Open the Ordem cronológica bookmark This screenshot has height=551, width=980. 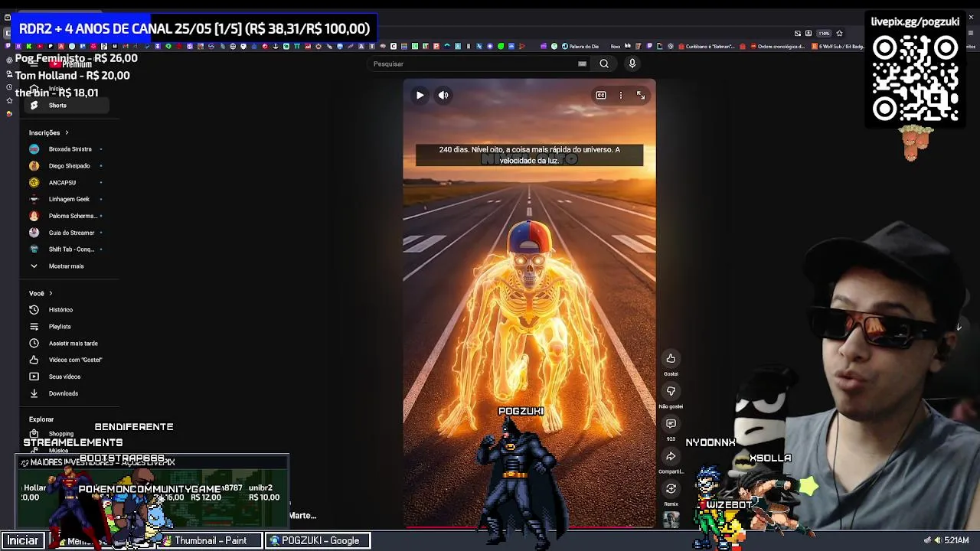pyautogui.click(x=776, y=47)
